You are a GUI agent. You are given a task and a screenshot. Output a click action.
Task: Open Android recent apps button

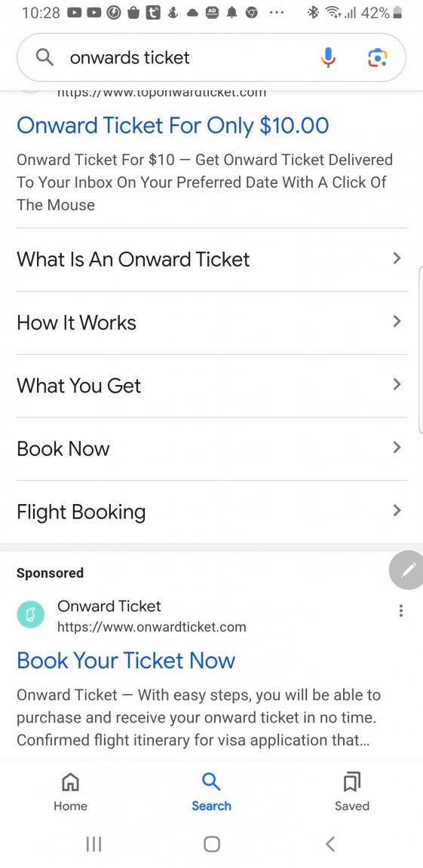(93, 844)
